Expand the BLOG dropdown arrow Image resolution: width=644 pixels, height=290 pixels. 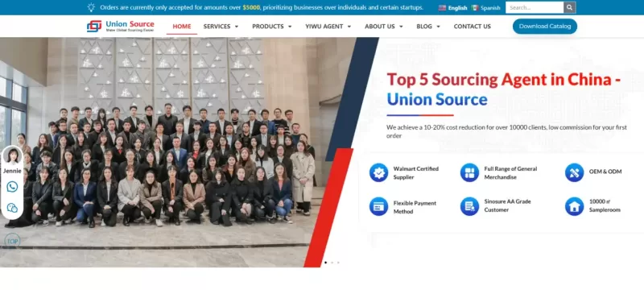(438, 27)
